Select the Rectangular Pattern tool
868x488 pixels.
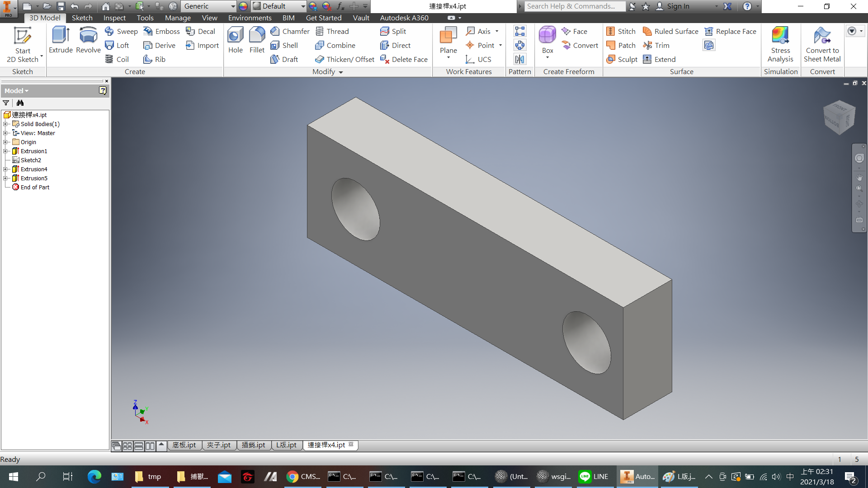coord(520,31)
